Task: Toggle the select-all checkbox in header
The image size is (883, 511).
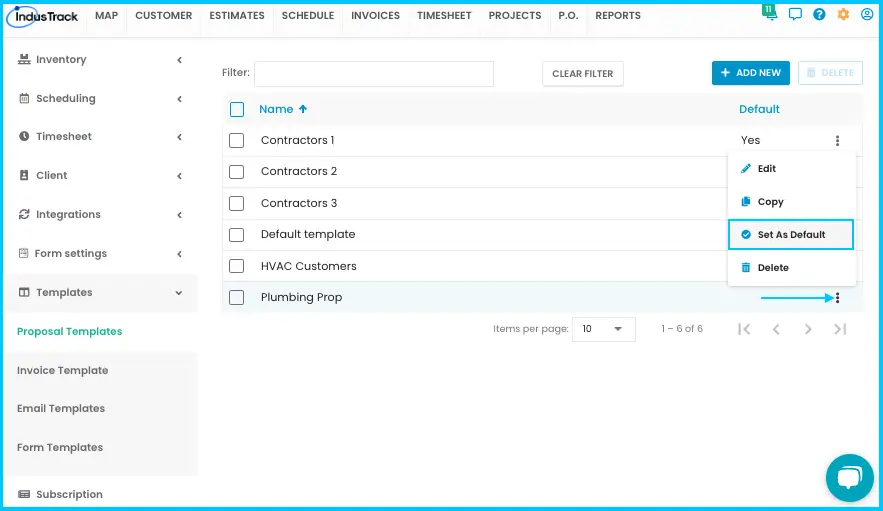Action: (237, 109)
